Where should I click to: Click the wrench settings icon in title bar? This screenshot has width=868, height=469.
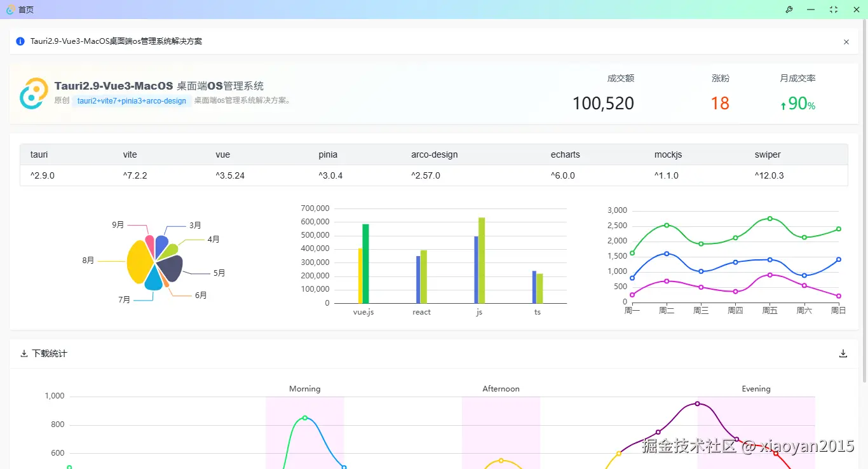[789, 10]
